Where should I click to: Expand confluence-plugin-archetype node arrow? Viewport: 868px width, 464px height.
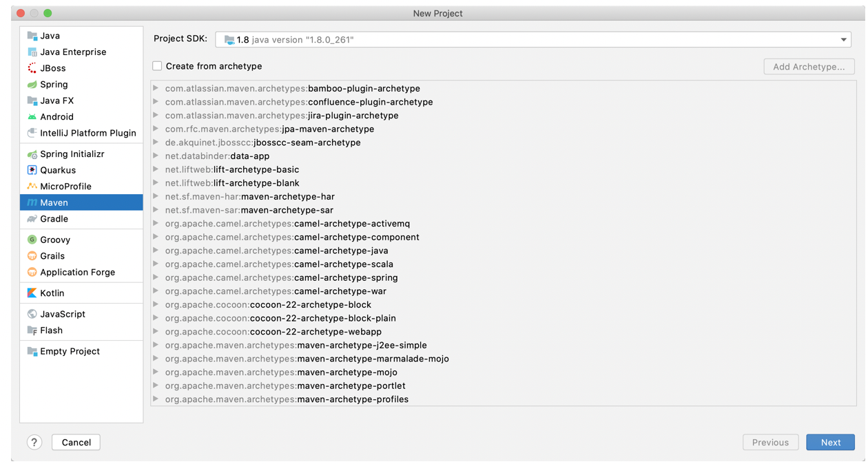(x=156, y=102)
